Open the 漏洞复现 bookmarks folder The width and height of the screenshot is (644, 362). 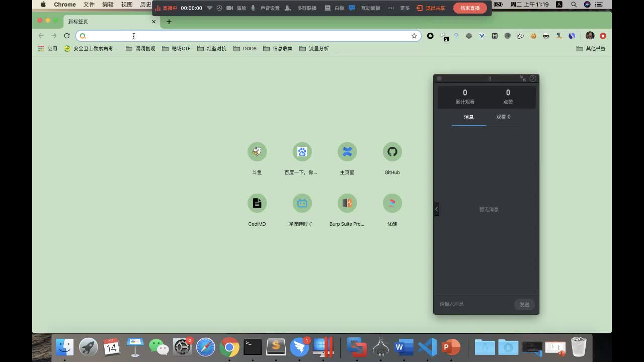(140, 49)
